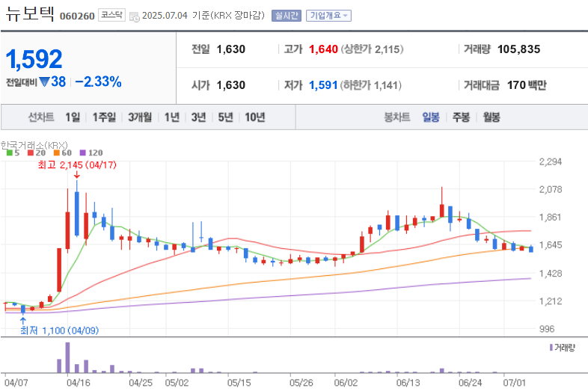Switch to the 일봉 candlestick chart

tap(431, 117)
